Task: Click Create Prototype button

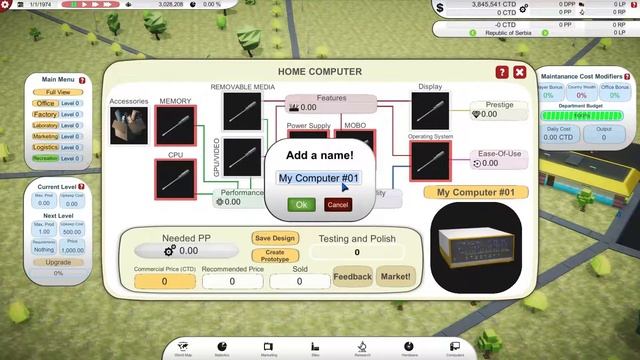Action: tap(275, 256)
